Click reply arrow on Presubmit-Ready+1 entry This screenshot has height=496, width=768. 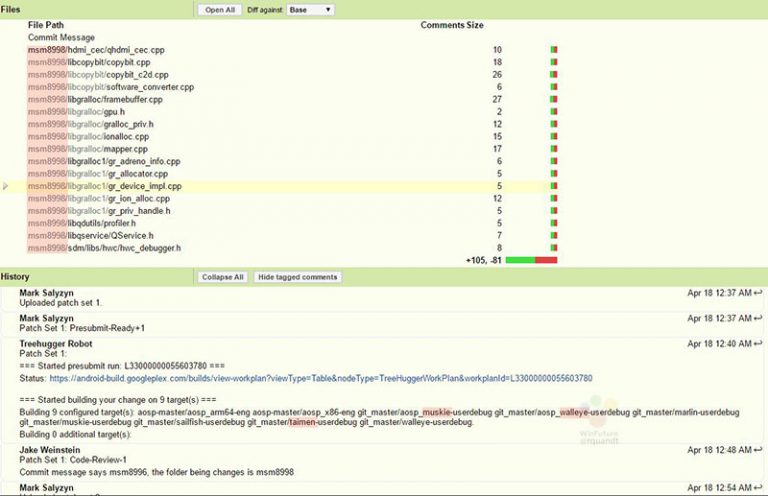[757, 318]
